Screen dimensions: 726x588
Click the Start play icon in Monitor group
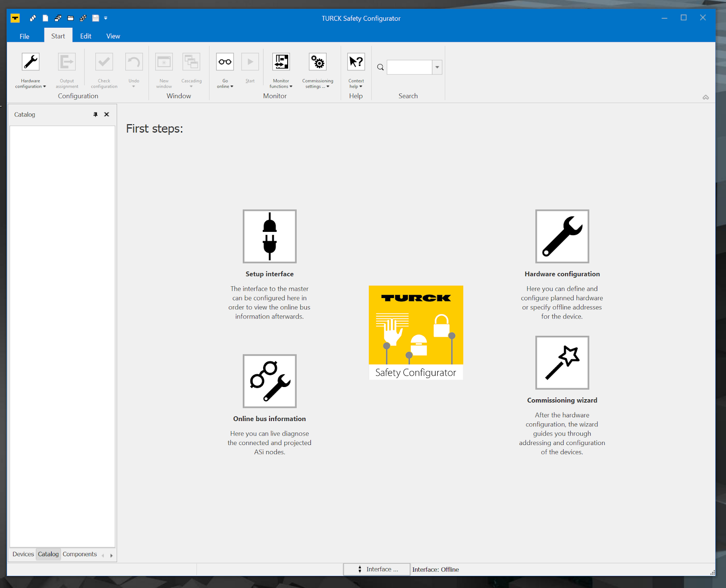pyautogui.click(x=250, y=62)
